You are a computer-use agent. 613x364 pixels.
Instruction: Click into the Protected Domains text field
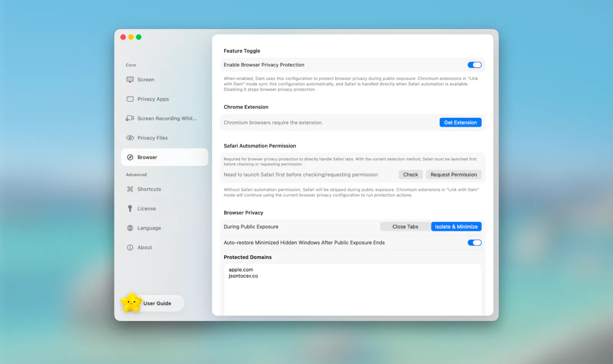pos(352,290)
